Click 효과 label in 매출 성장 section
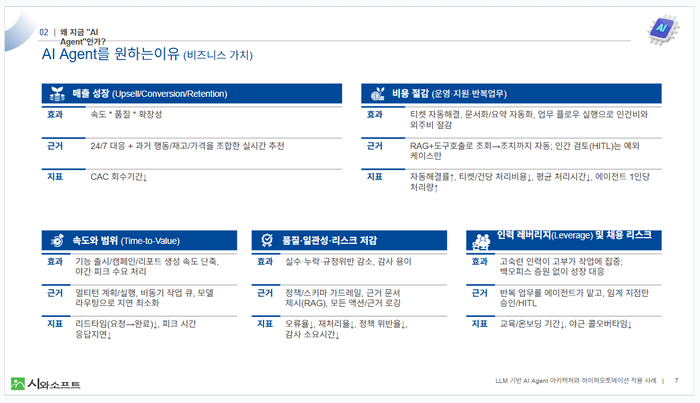Viewport: 700px width, 403px height. click(55, 115)
